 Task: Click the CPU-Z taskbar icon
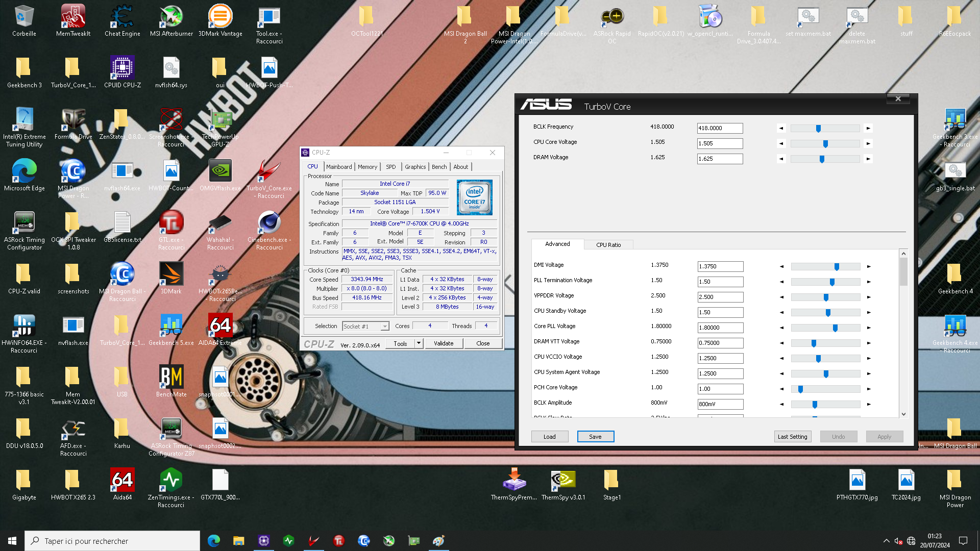pyautogui.click(x=264, y=541)
